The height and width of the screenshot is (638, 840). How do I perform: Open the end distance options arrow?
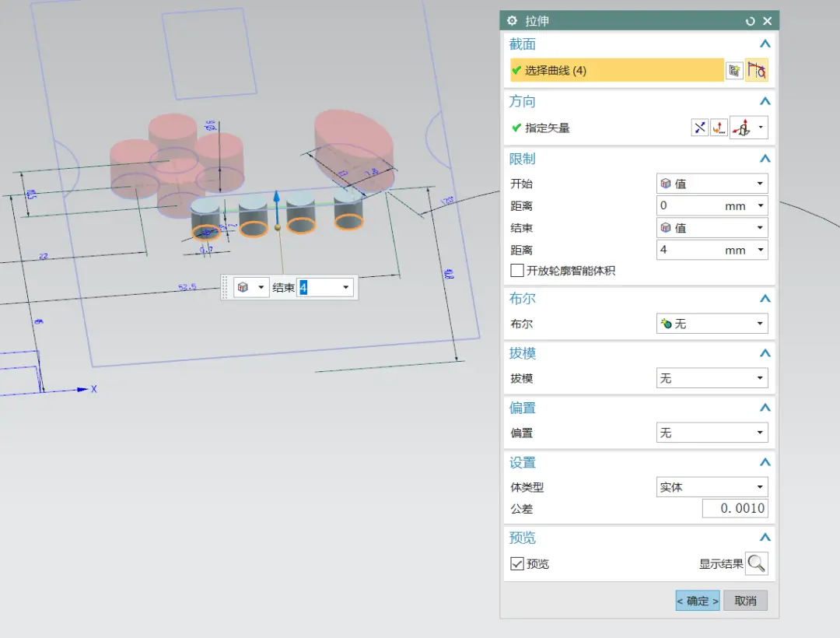760,250
